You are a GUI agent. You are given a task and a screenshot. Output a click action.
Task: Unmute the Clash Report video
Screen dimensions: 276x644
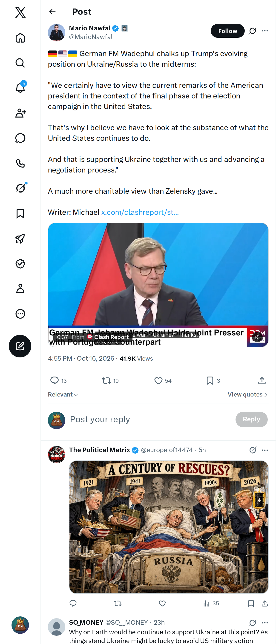257,337
